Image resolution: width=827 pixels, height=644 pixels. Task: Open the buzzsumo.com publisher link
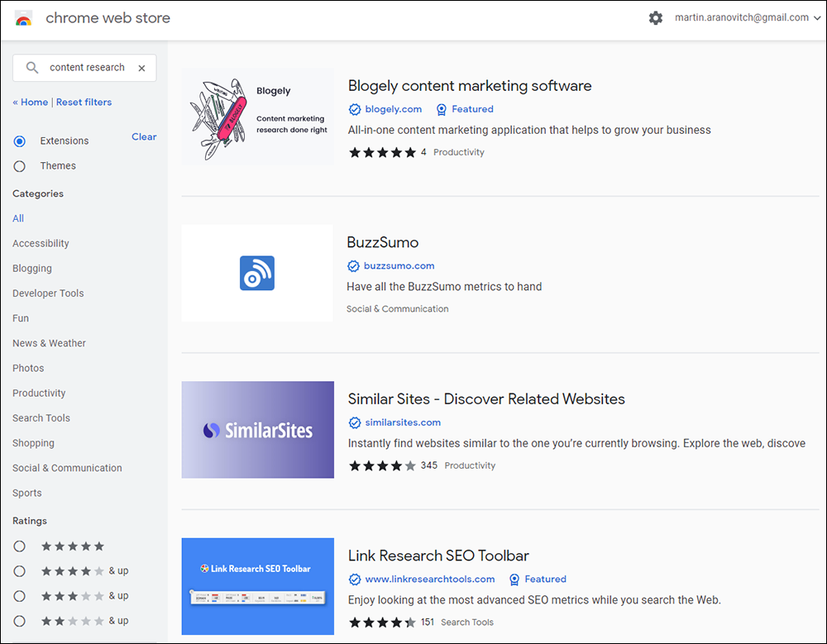click(399, 266)
